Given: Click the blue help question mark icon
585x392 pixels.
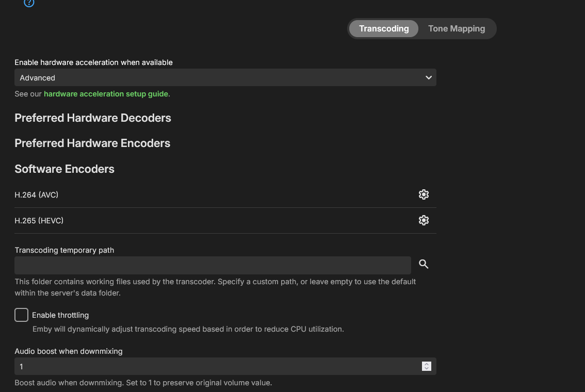Looking at the screenshot, I should pos(29,4).
